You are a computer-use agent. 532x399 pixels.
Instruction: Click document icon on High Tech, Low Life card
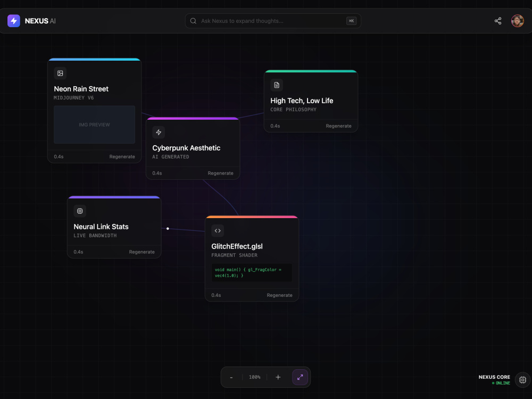277,85
